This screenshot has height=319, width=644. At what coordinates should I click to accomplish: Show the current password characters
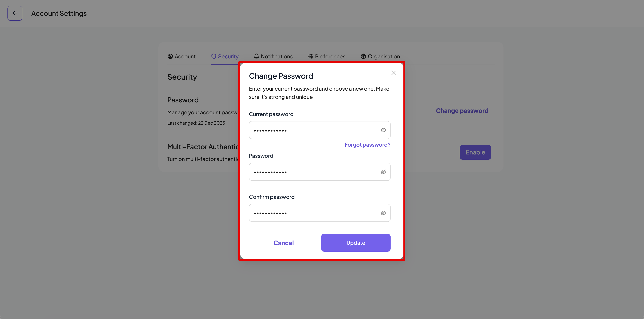[x=383, y=130]
